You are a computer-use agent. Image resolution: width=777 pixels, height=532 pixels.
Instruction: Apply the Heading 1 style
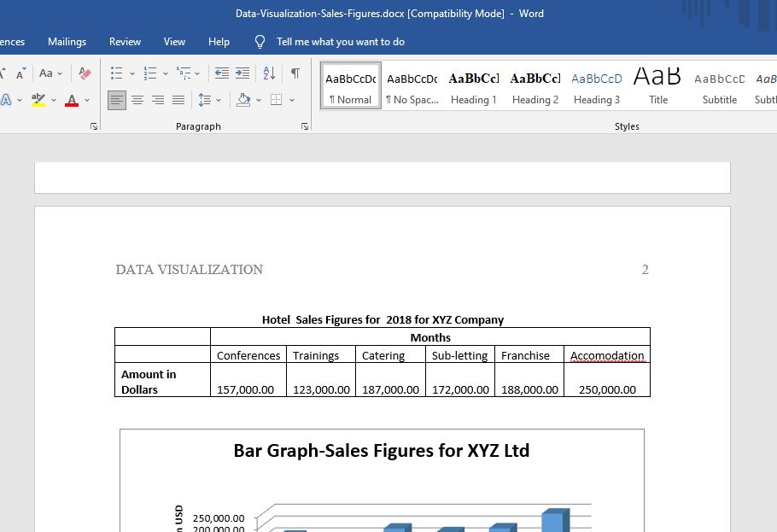[474, 85]
